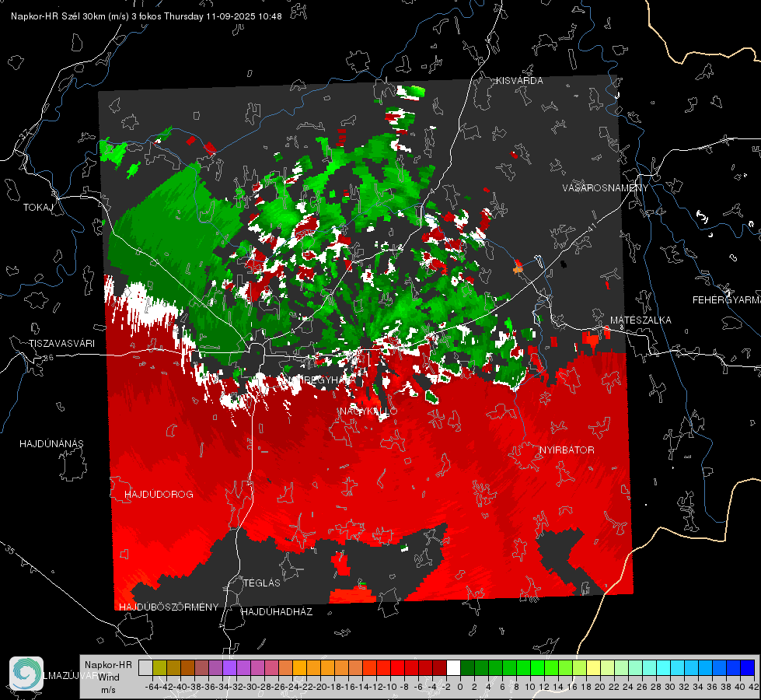Click the NAGYKÁLLÓ town label
The height and width of the screenshot is (700, 761).
368,411
